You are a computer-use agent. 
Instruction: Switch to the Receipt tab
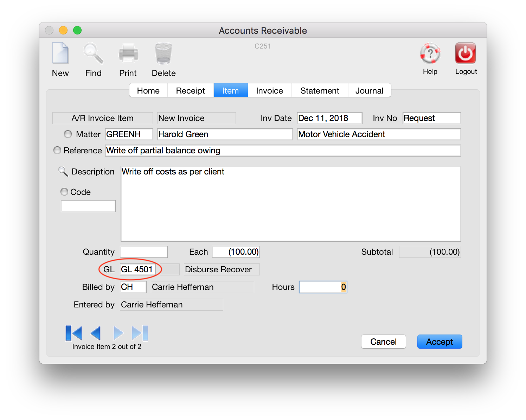[190, 90]
